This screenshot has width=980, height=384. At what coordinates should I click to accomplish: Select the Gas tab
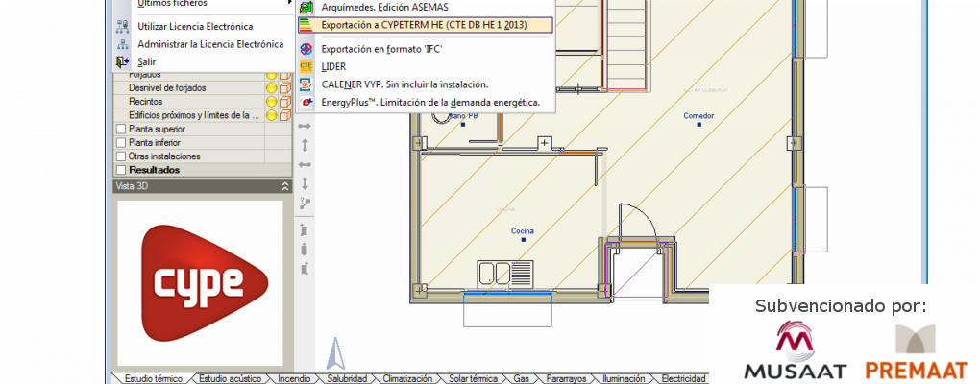click(x=521, y=378)
